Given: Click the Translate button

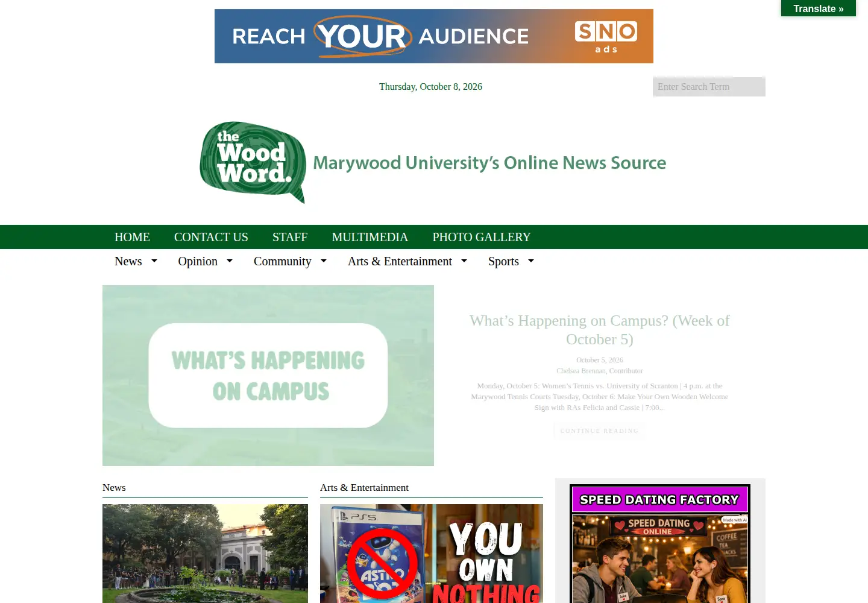Looking at the screenshot, I should click(819, 8).
